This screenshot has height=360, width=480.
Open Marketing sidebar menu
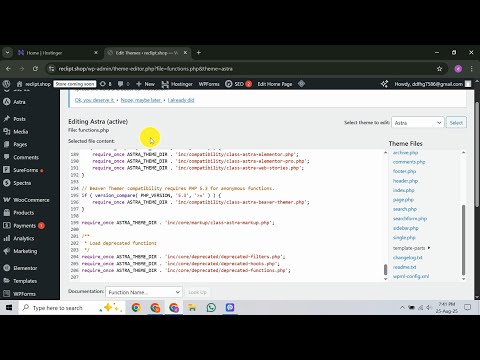(25, 251)
